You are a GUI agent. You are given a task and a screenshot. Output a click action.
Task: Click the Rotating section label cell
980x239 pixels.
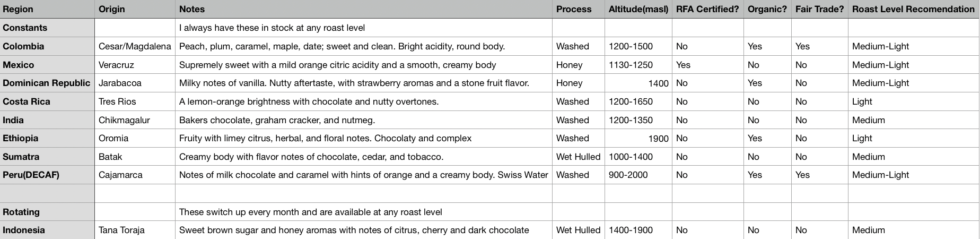[x=47, y=212]
